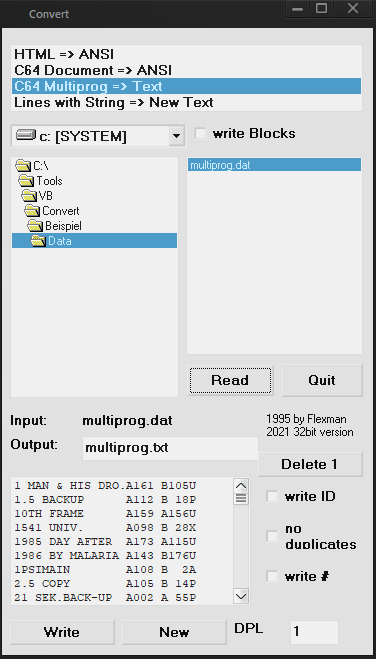The image size is (376, 659).
Task: Select the Tools folder icon
Action: (26, 181)
